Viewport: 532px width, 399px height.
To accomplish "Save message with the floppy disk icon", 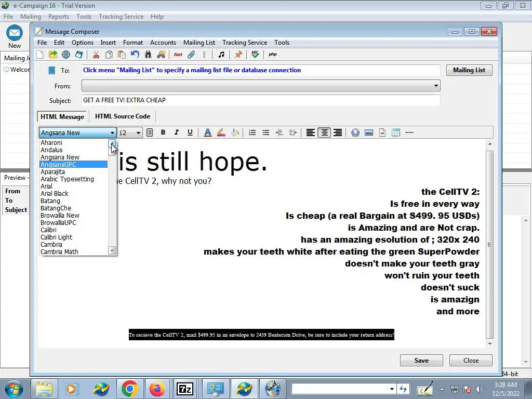I will click(x=79, y=55).
